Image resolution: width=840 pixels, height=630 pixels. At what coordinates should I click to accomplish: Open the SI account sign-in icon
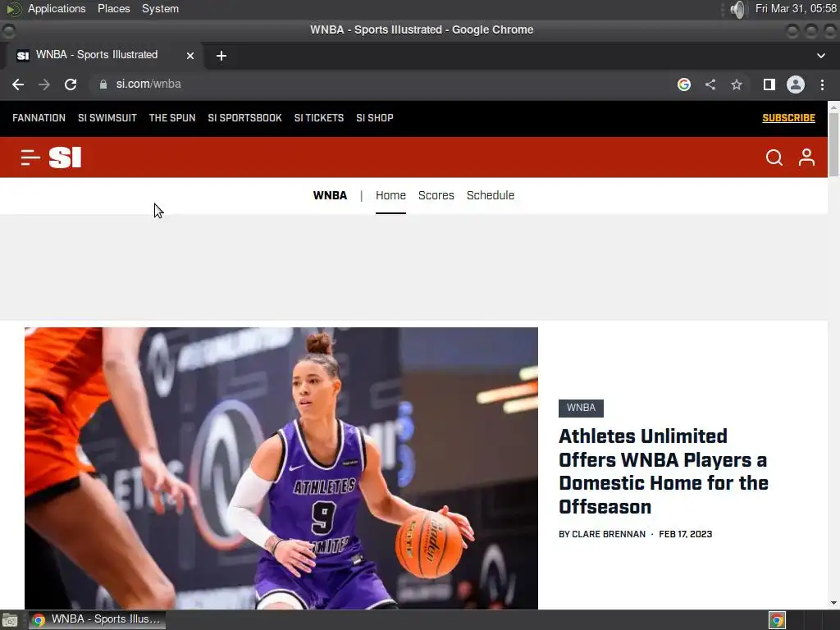(x=807, y=157)
